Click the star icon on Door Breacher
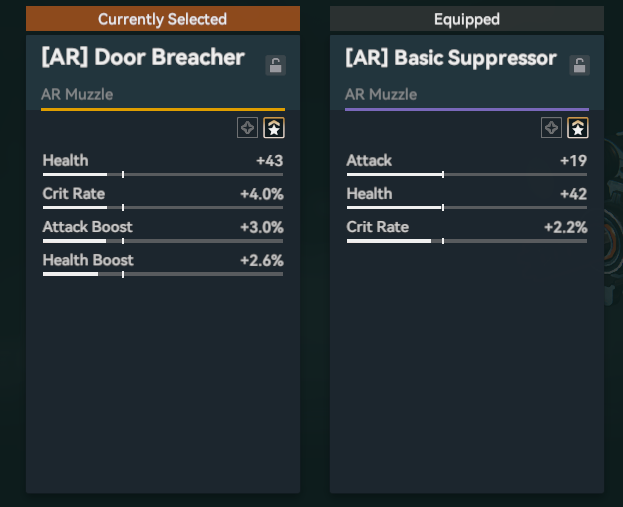 [x=273, y=127]
